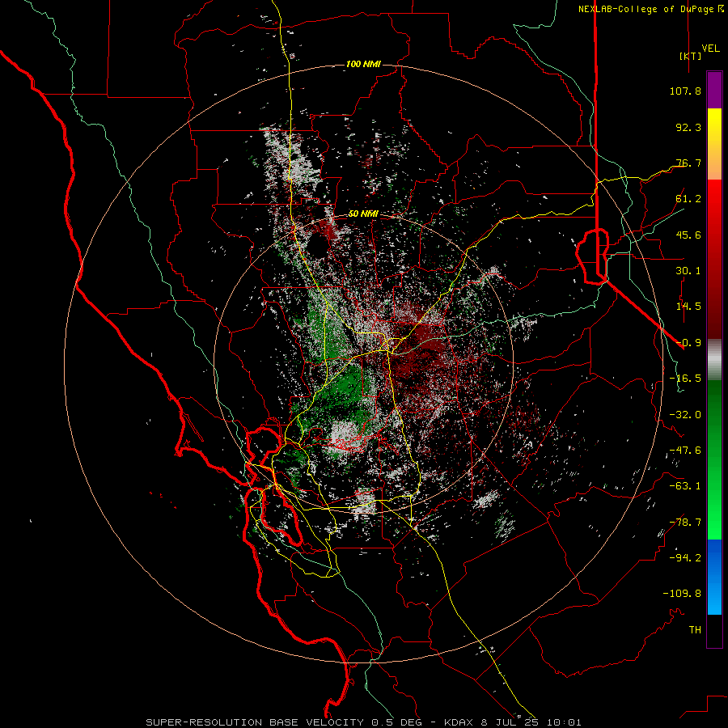Click the -78.7 velocity scale value
The image size is (728, 728).
[x=685, y=523]
